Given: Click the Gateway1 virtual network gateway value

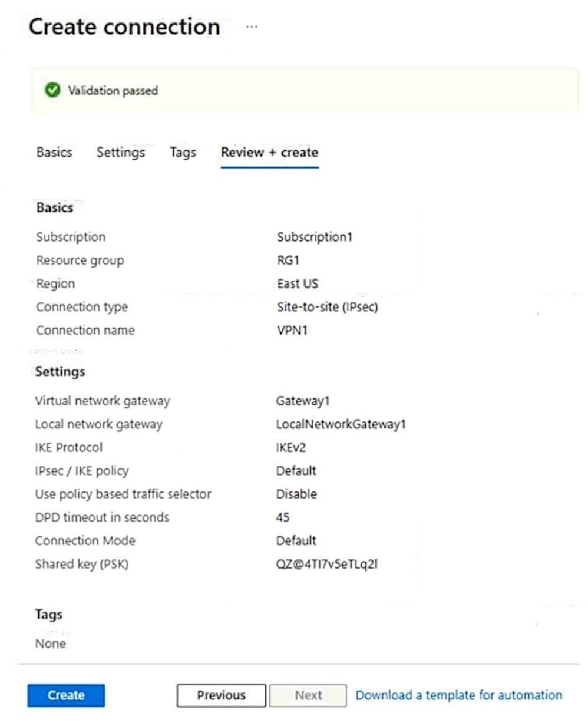Looking at the screenshot, I should click(303, 401).
